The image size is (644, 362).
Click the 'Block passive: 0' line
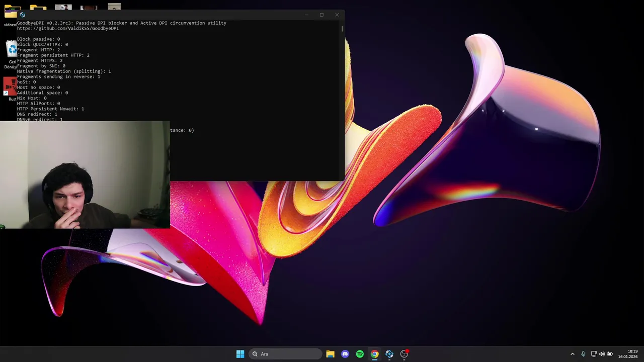(x=38, y=39)
